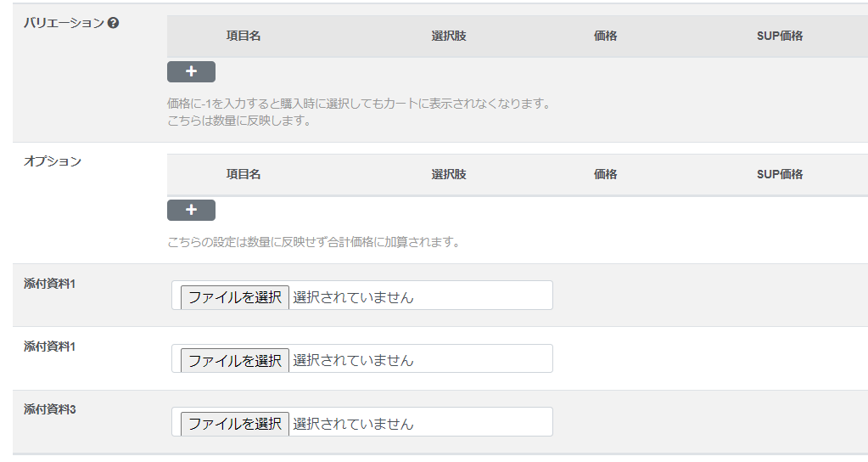Click 項目名 header in the バリエーション table
The image size is (868, 462).
pyautogui.click(x=244, y=36)
